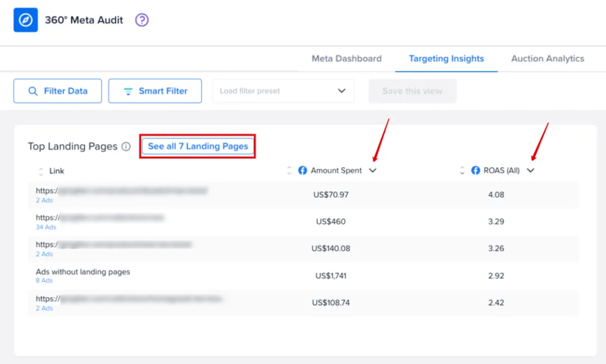Click the blurred landing page URL with US$70.97
This screenshot has width=606, height=364.
122,191
